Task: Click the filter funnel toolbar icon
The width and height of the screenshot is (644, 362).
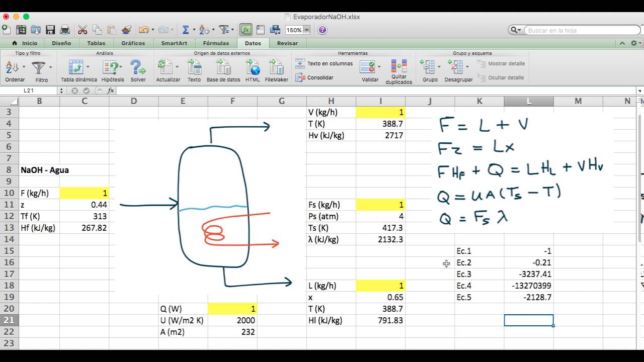Action: 224,30
